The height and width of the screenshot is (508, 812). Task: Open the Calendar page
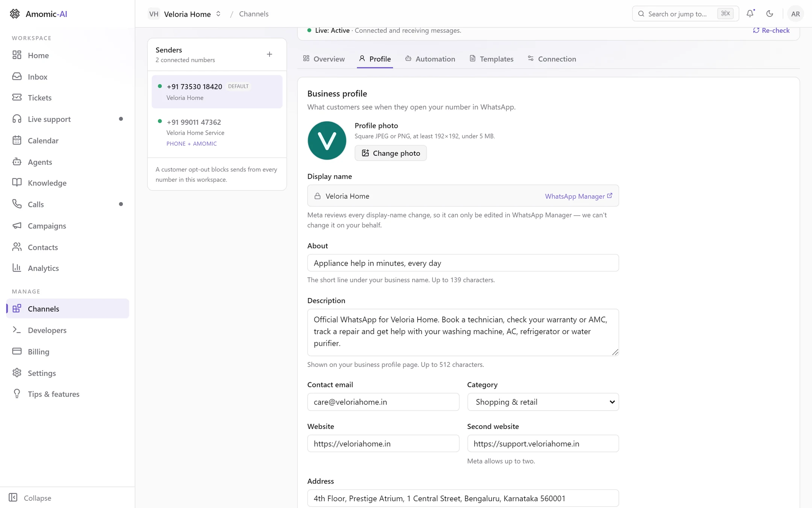(67, 140)
